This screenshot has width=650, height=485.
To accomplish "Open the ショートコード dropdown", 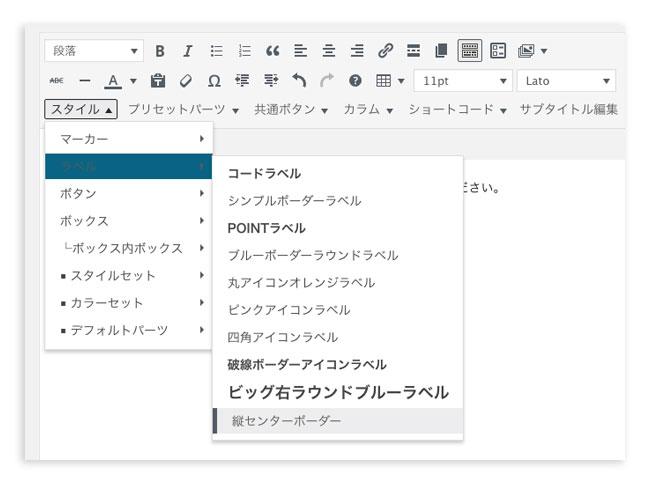I will [457, 109].
